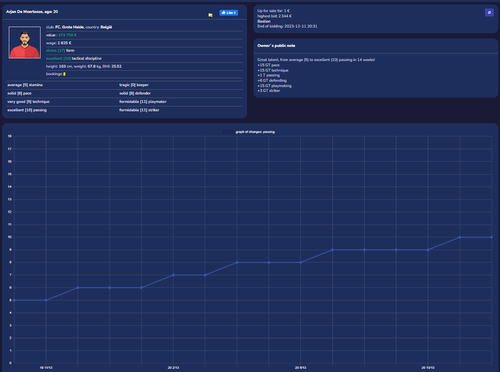The image size is (500, 372).
Task: Toggle the chart legend entry for passing
Action: point(249,132)
